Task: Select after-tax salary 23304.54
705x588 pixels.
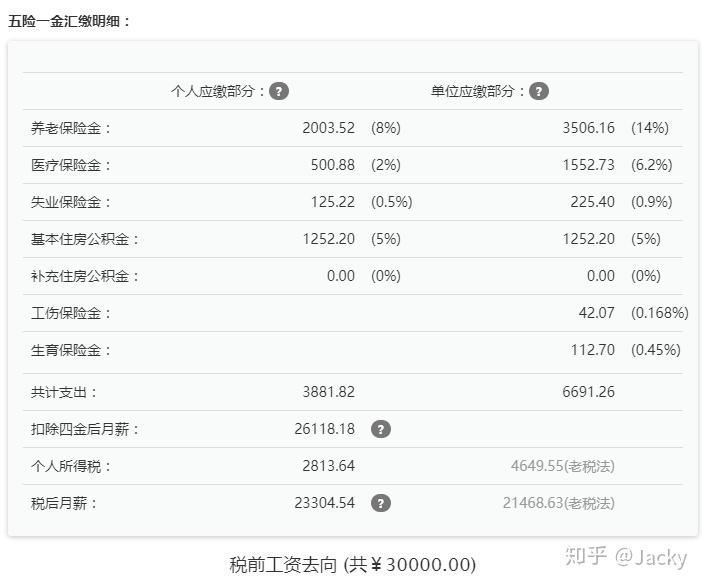Action: coord(324,503)
